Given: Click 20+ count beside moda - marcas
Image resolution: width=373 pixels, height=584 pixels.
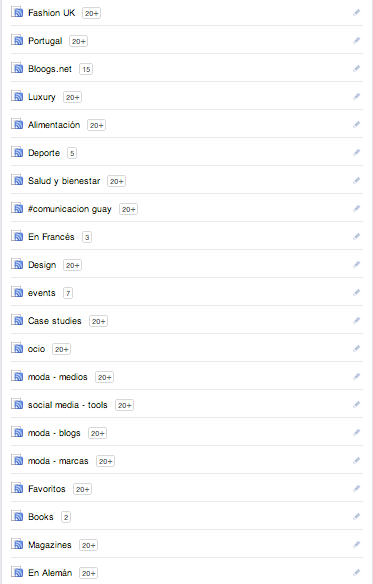Looking at the screenshot, I should [x=105, y=461].
